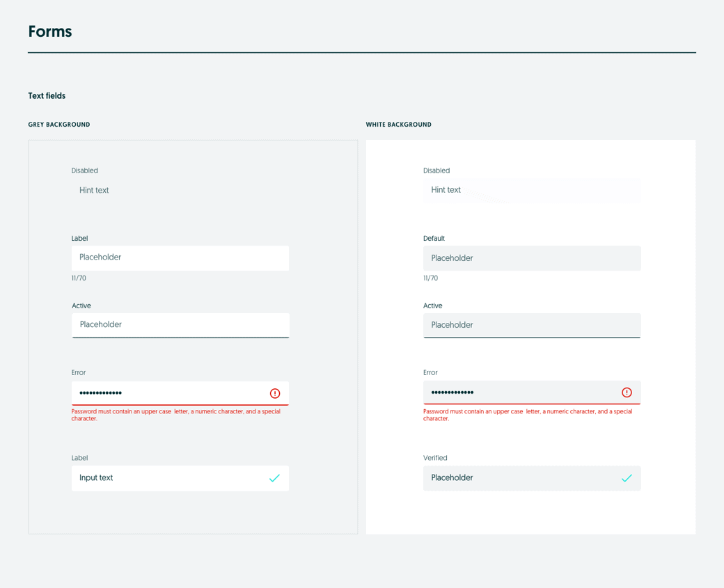Viewport: 724px width, 588px height.
Task: Click the error alert icon in the white panel password field
Action: [627, 392]
